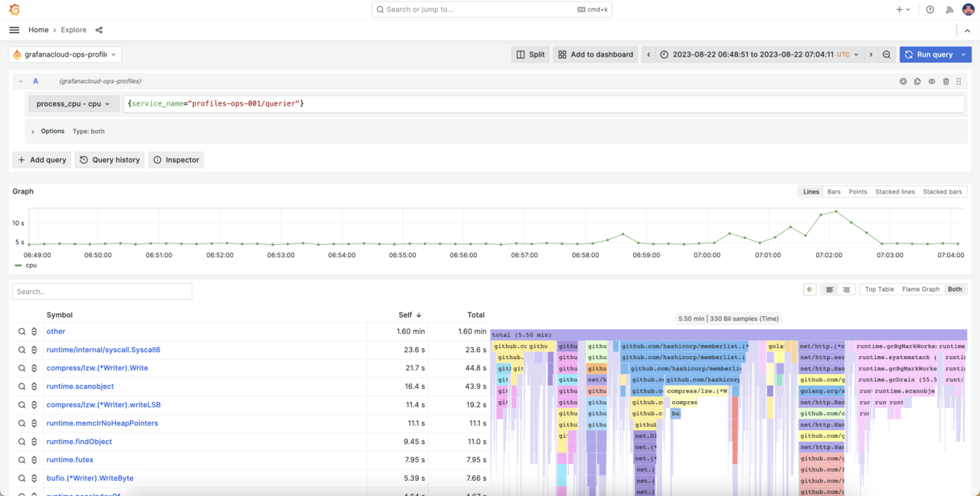Search for runtime.scanobject via its magnifier icon
This screenshot has width=980, height=496.
pos(23,387)
